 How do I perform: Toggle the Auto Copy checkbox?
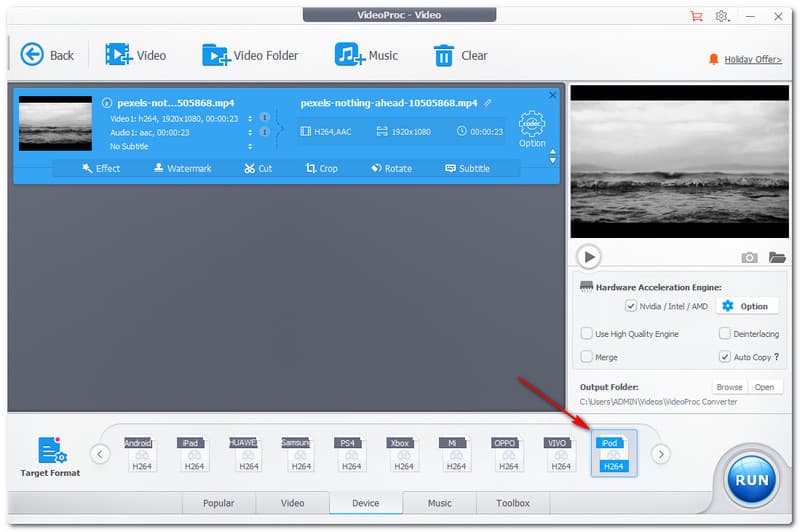724,357
